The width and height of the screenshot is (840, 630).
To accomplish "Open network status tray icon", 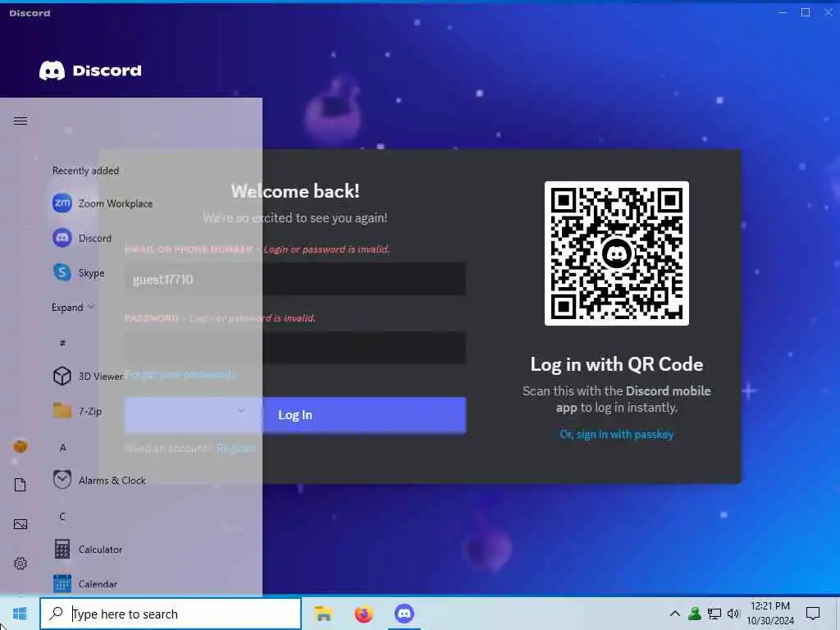I will tap(714, 614).
